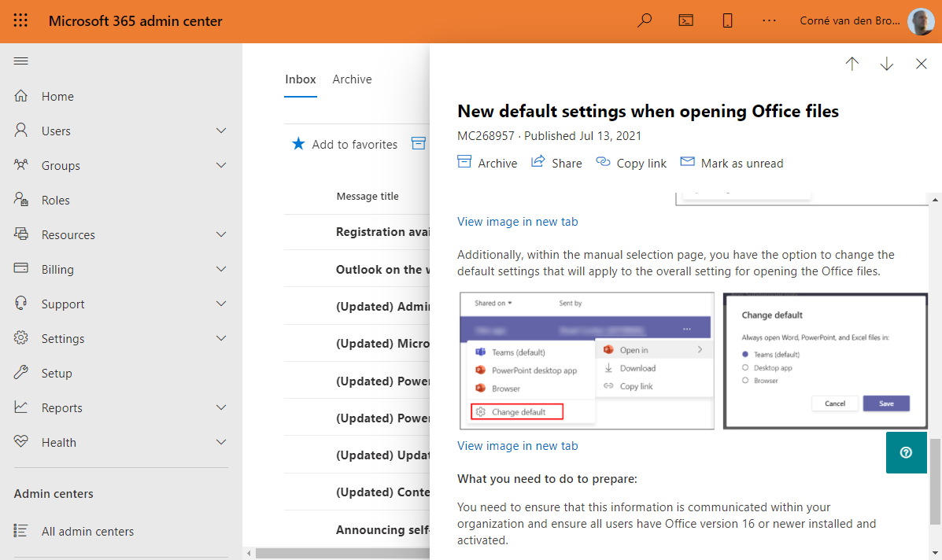Click the Groups people icon
The height and width of the screenshot is (560, 942).
[21, 165]
